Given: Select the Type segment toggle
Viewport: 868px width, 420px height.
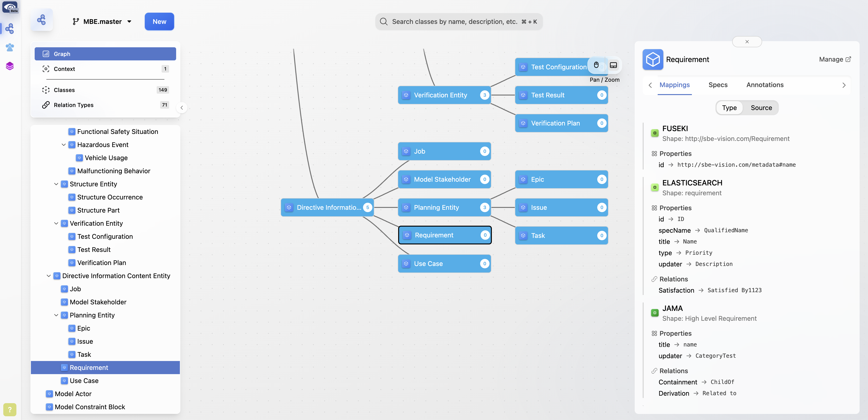Looking at the screenshot, I should click(x=729, y=108).
